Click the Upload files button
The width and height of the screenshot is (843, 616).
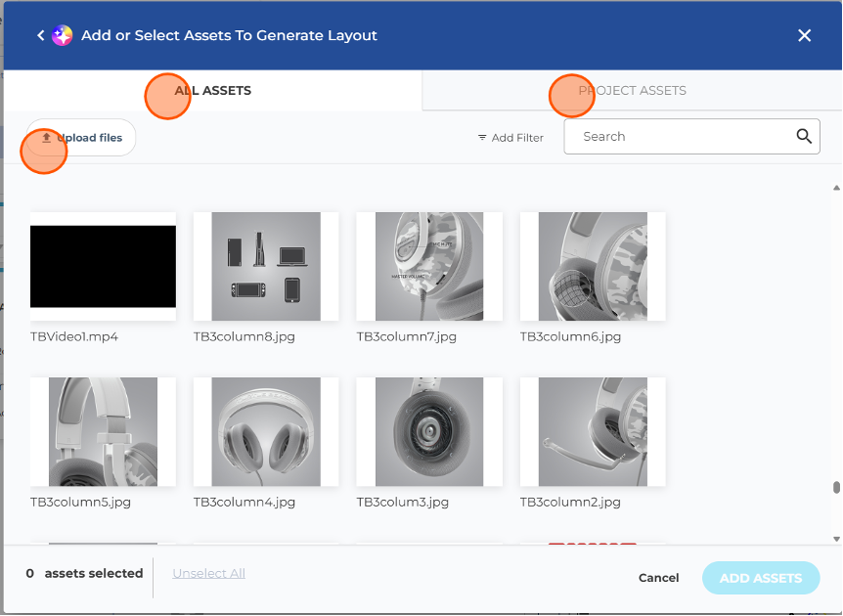pyautogui.click(x=81, y=138)
